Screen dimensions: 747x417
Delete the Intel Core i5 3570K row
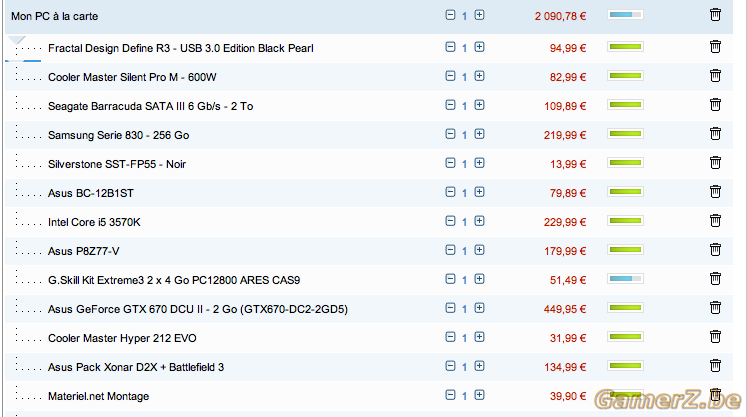[x=715, y=221]
